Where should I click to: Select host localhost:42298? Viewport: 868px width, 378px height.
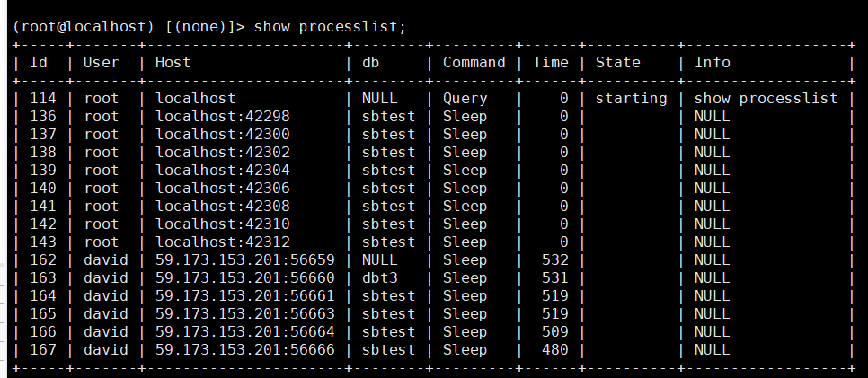click(223, 116)
